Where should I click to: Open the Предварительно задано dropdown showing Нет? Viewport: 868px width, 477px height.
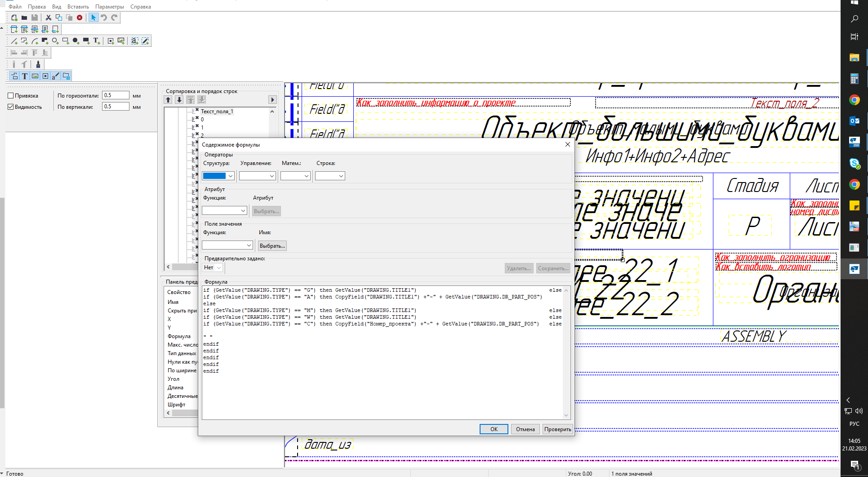213,267
